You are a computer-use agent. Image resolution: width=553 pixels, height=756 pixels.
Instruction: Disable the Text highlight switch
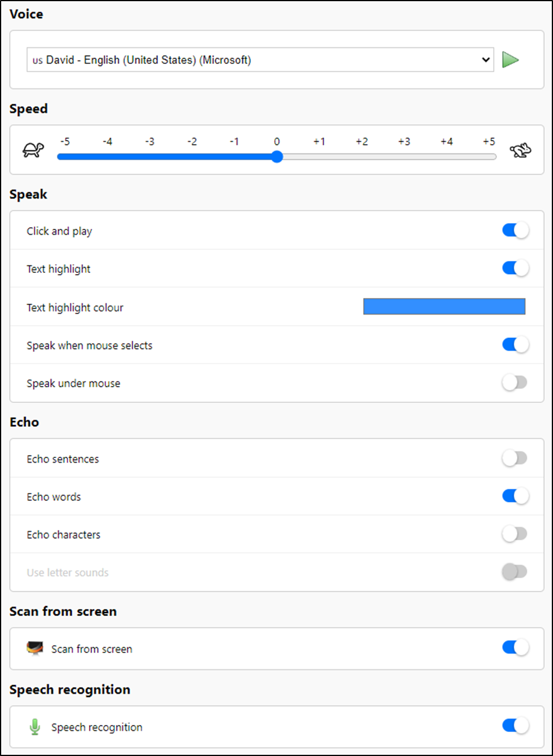pos(515,268)
